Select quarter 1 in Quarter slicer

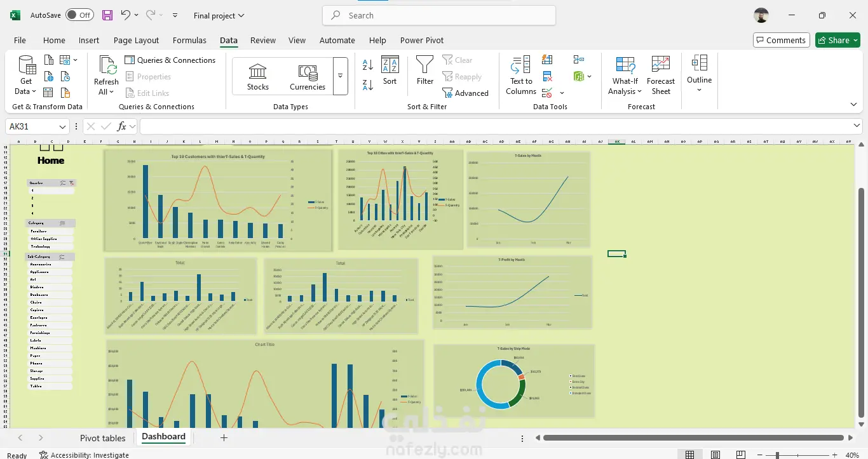point(50,190)
